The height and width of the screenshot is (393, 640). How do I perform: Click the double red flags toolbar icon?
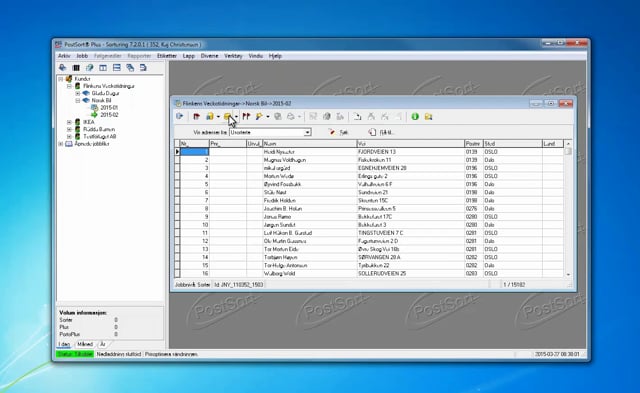click(x=246, y=117)
